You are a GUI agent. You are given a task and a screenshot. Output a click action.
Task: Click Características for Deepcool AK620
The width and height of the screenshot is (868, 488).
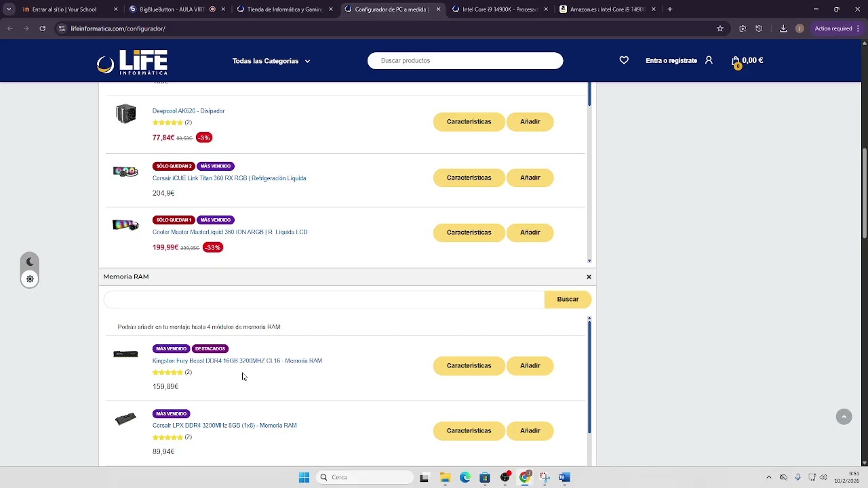tap(469, 122)
